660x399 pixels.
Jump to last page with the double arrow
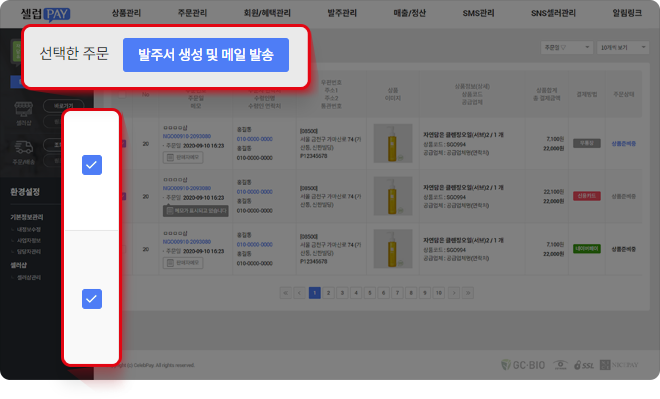point(468,293)
